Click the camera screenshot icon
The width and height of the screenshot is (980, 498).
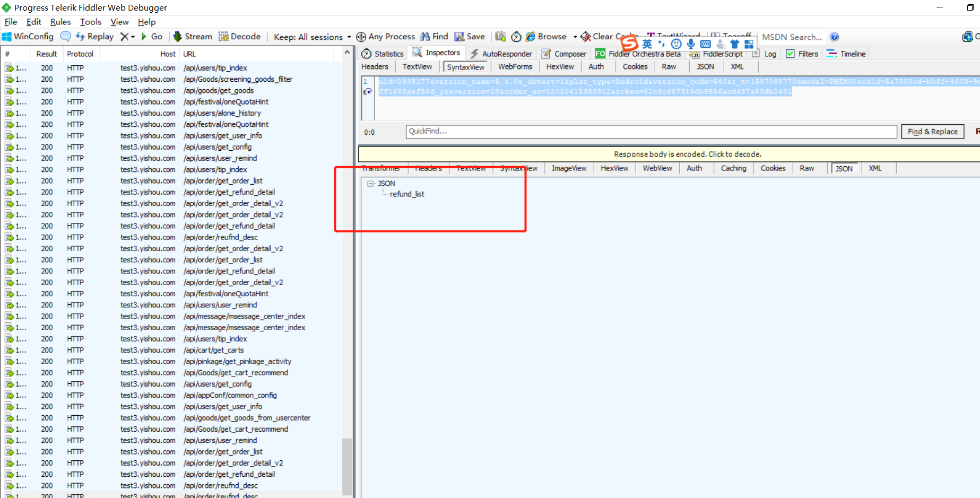(x=500, y=37)
